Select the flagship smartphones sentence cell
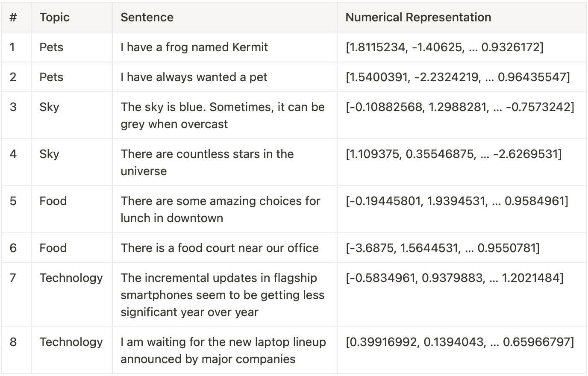 pos(222,295)
